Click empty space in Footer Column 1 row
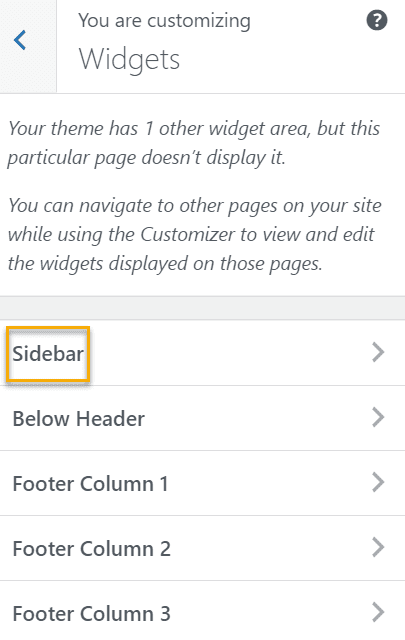Viewport: 405px width, 640px height. click(x=269, y=483)
